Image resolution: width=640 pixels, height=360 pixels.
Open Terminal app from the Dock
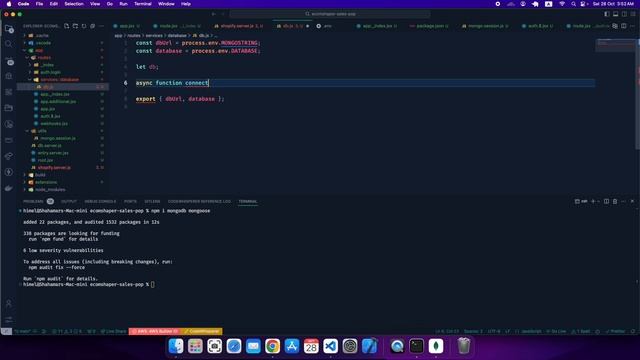coord(417,346)
